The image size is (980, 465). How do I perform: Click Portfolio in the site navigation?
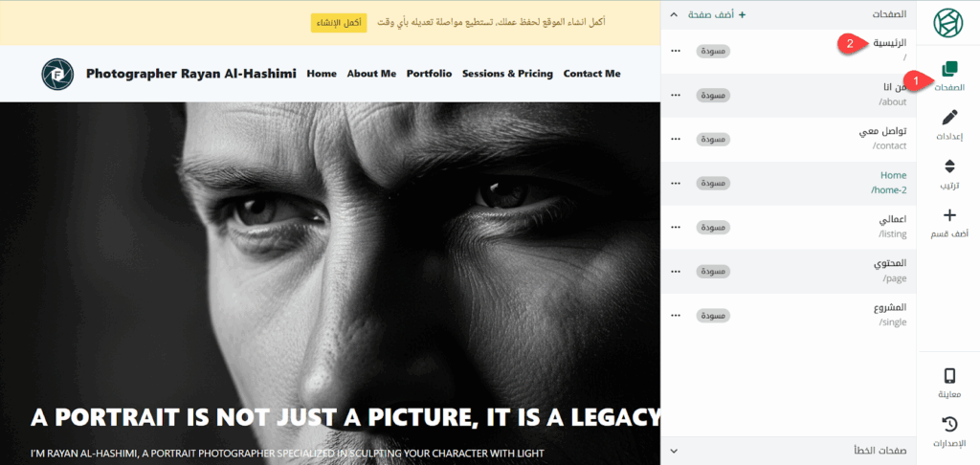click(429, 74)
